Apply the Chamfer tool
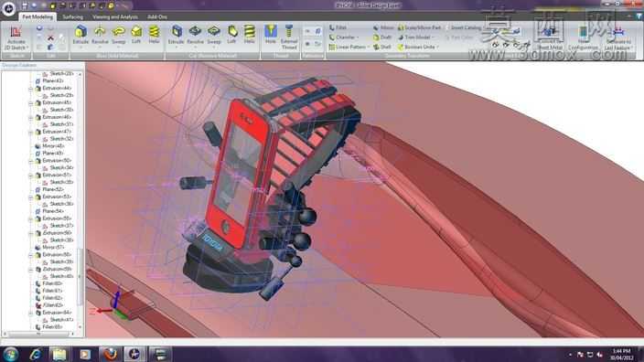This screenshot has height=362, width=644. click(x=342, y=37)
